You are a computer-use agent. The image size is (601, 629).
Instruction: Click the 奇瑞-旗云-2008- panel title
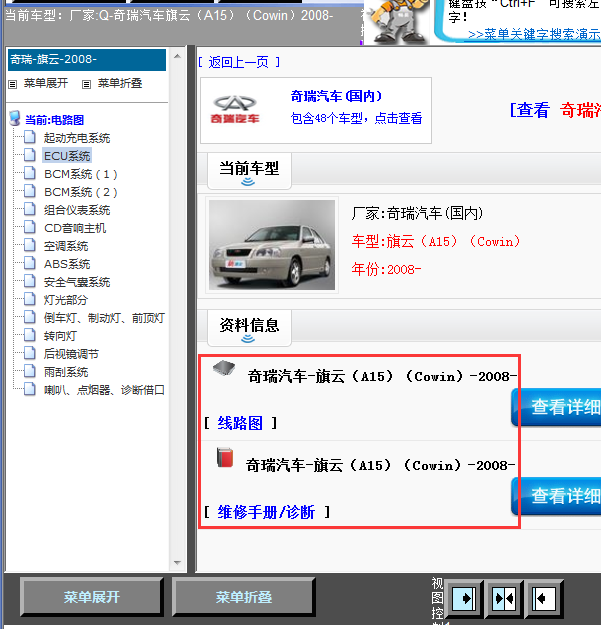[x=87, y=60]
